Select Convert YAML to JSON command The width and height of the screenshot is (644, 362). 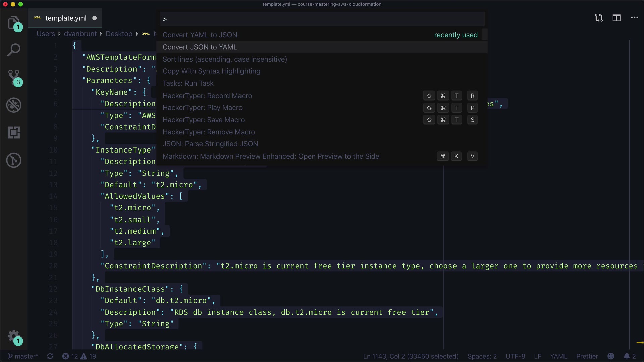tap(200, 35)
